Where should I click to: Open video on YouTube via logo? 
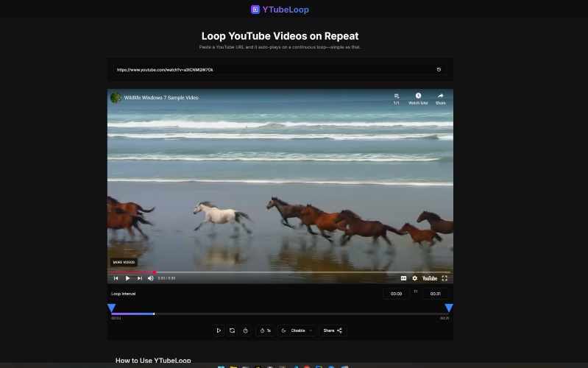tap(430, 278)
